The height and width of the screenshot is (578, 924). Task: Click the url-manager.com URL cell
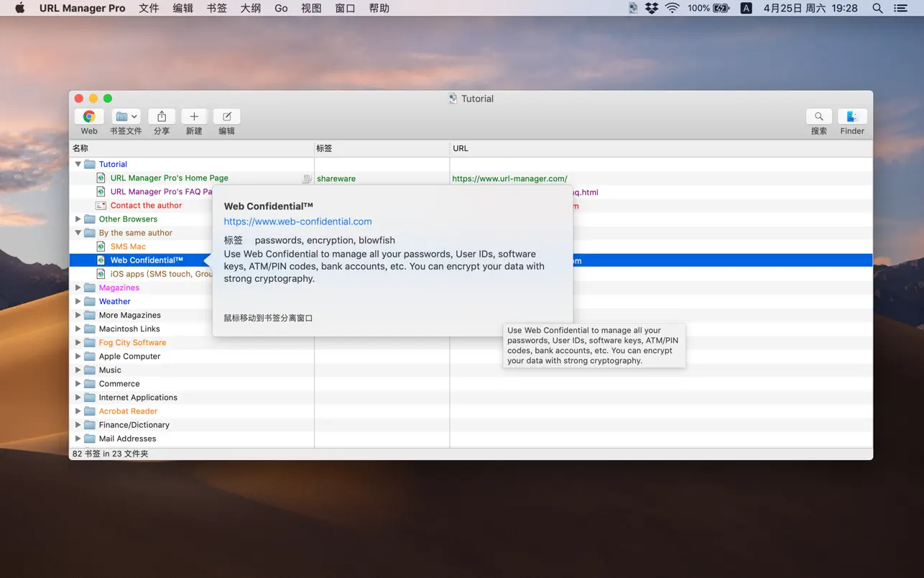click(x=509, y=179)
